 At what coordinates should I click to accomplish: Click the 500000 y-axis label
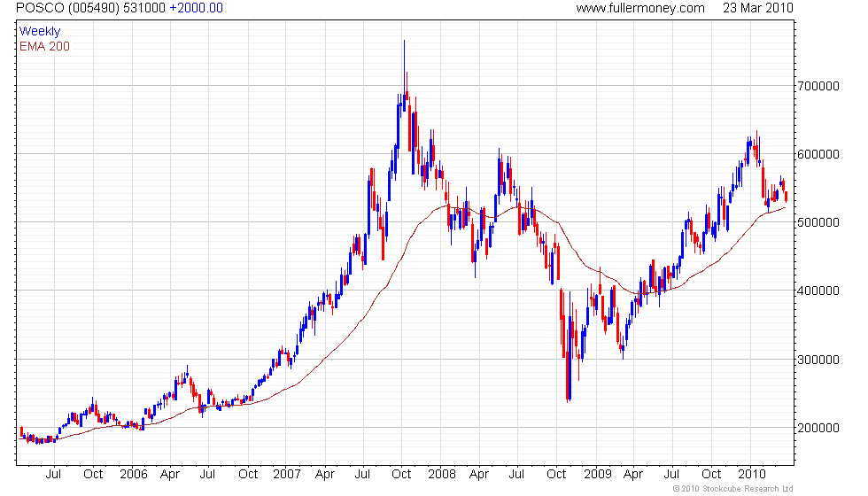pos(818,222)
